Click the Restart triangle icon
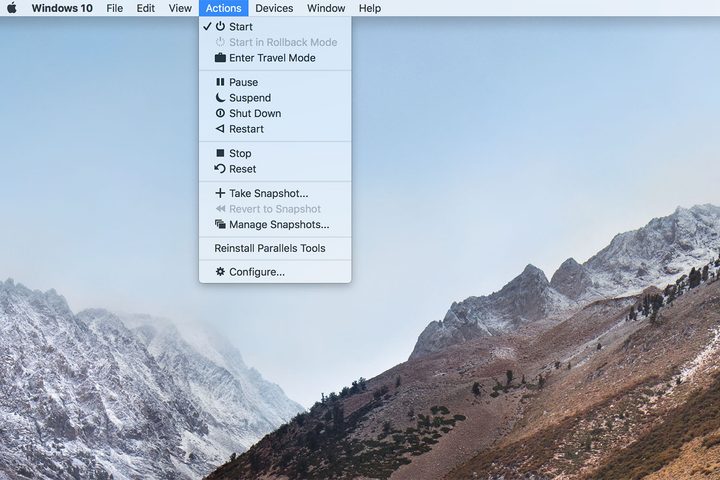Screen dimensions: 720x480 pos(220,129)
